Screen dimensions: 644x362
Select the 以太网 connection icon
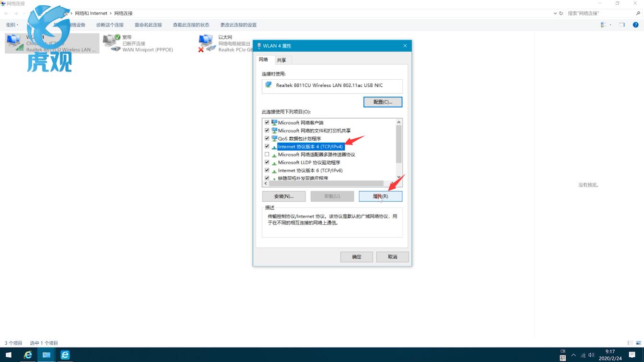[x=207, y=43]
